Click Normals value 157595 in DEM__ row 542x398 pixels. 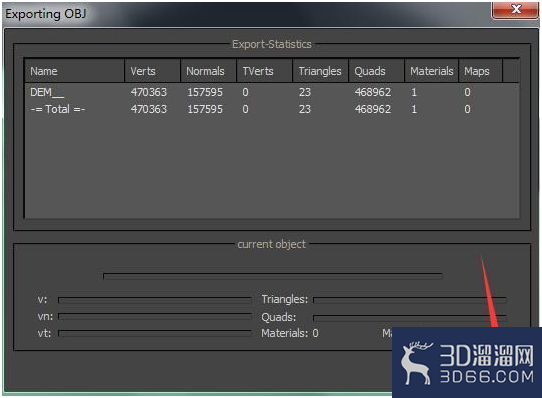[x=205, y=92]
